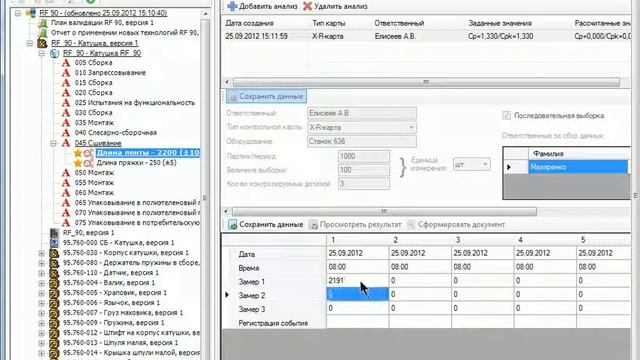Open Тип контрольной карты dropdown
Viewport: 640px width, 360px height.
pos(411,127)
